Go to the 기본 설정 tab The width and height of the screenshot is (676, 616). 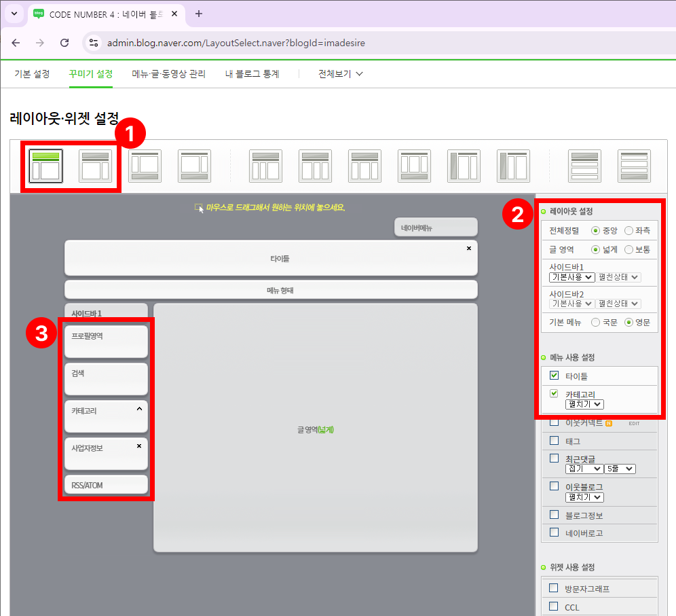tap(32, 74)
